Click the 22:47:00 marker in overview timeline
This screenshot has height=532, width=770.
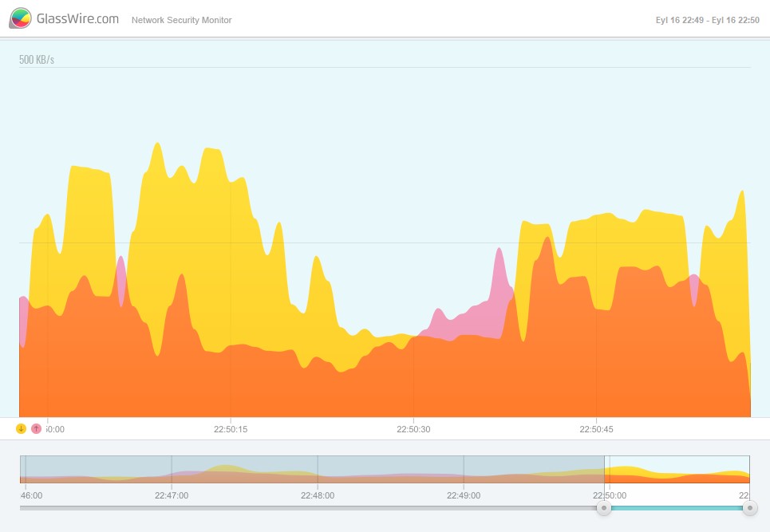click(172, 495)
